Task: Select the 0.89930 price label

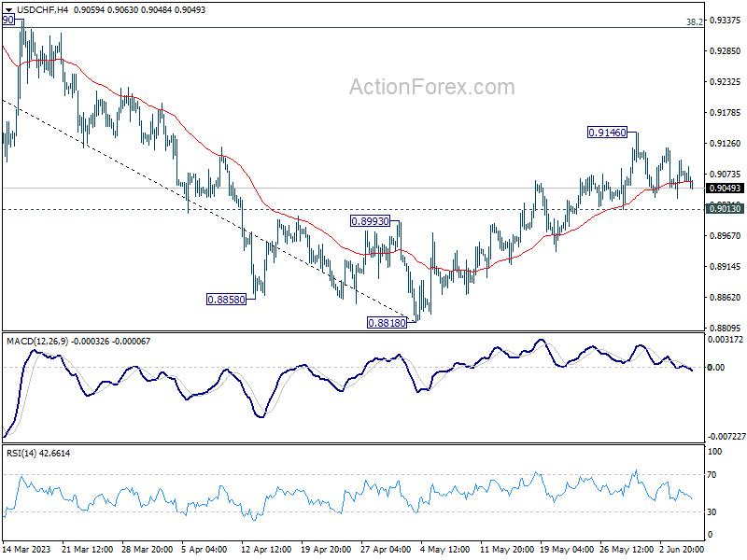Action: point(370,221)
